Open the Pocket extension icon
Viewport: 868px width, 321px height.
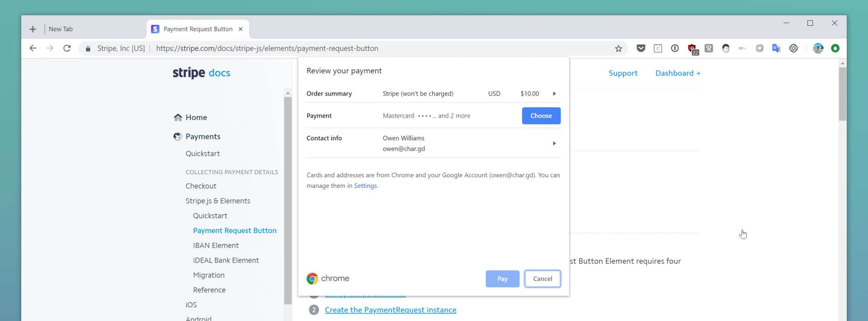click(x=641, y=48)
